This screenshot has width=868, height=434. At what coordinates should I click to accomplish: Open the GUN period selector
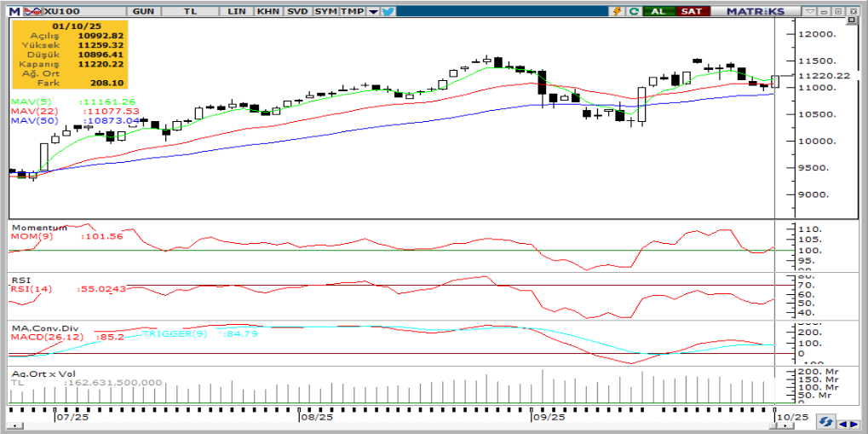pyautogui.click(x=144, y=11)
